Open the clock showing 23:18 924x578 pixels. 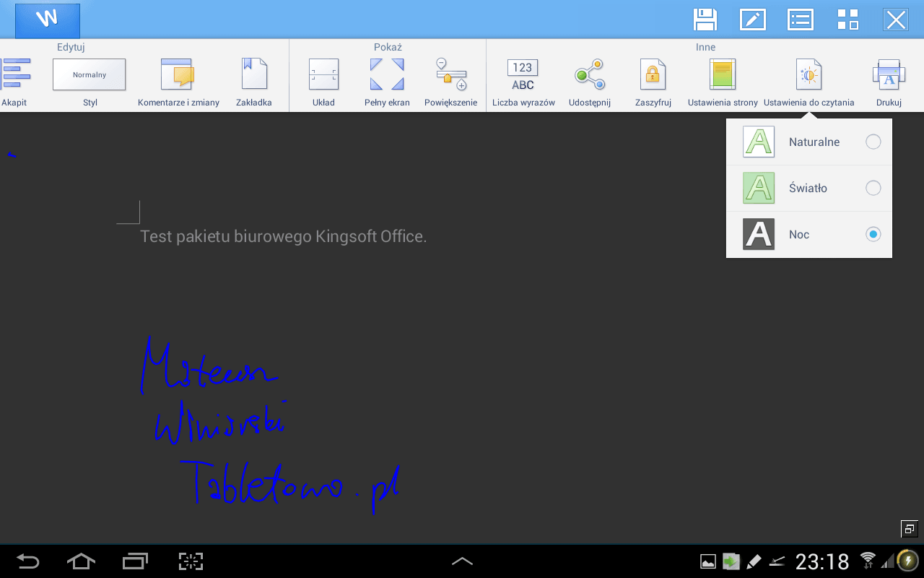click(x=822, y=561)
